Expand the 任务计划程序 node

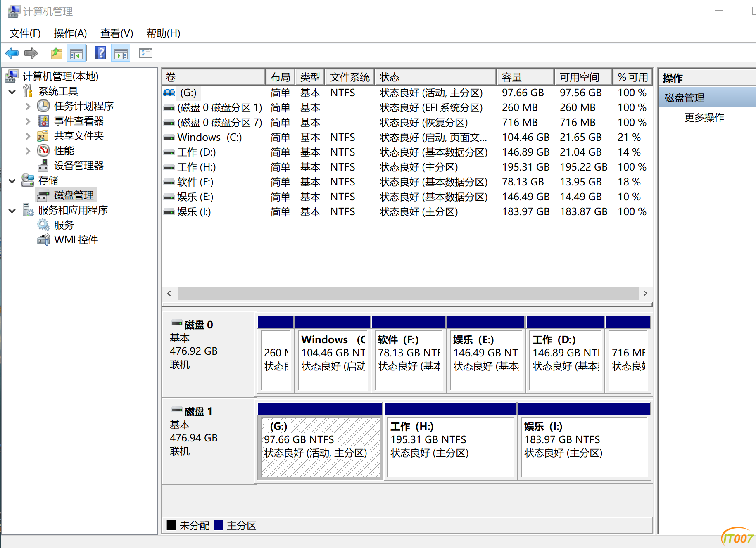tap(28, 106)
